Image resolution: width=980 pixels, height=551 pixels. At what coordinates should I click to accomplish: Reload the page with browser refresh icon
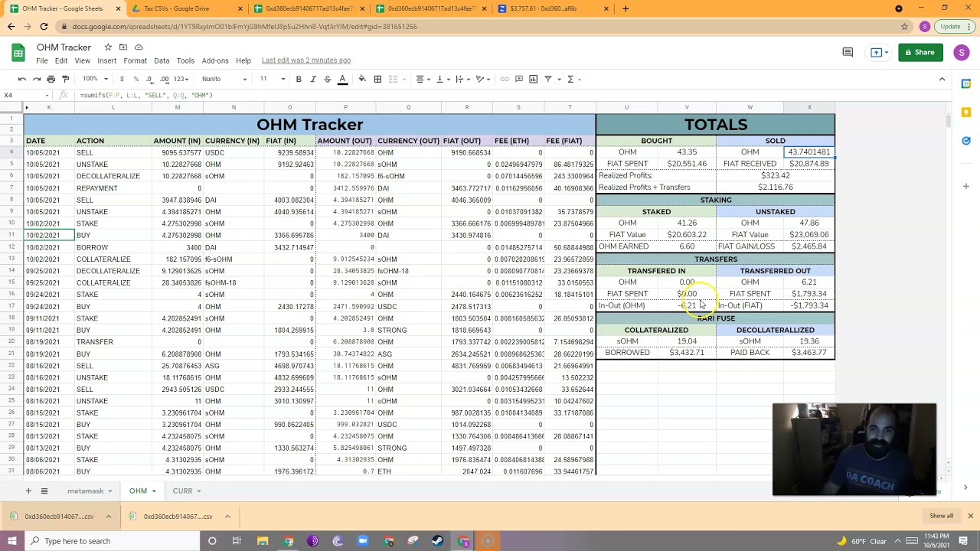click(x=44, y=26)
